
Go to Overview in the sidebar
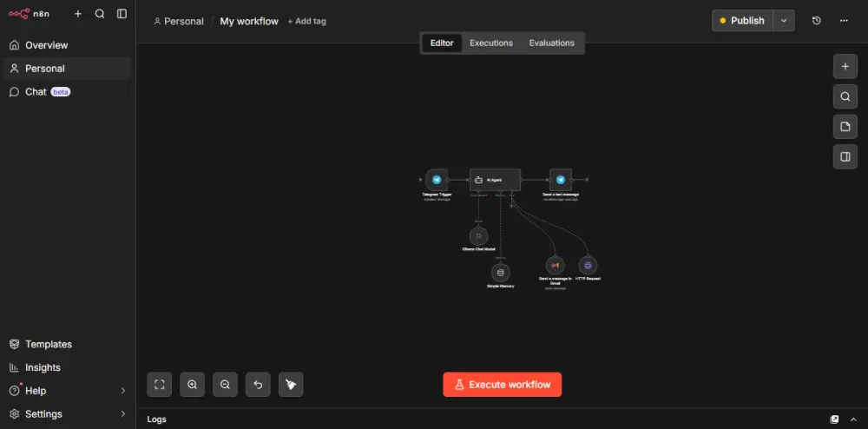point(68,45)
